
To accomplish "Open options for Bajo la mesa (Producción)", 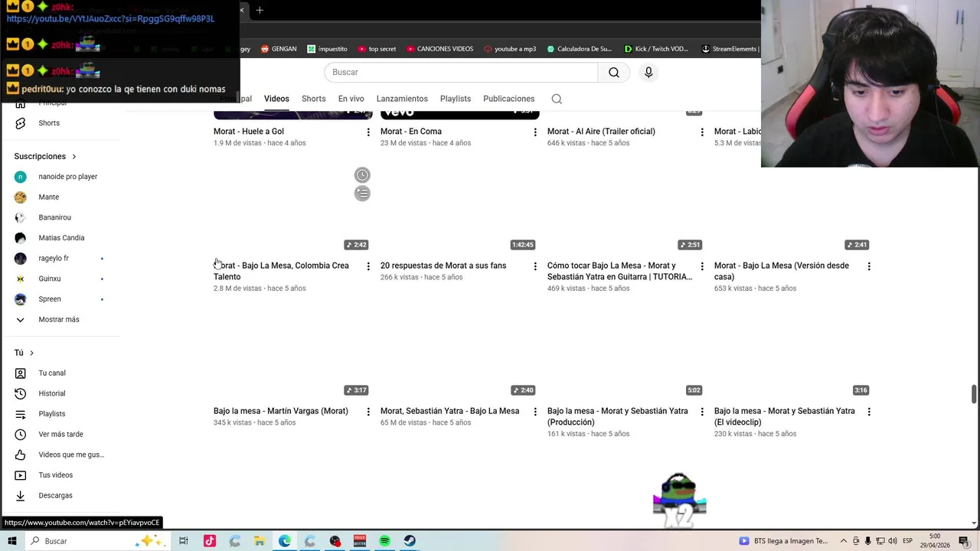I will [702, 412].
